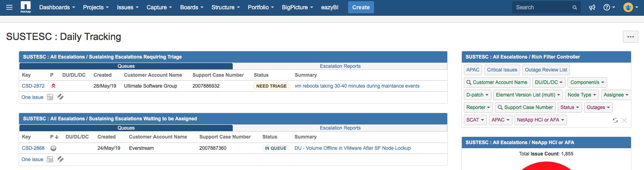Expand the Outages filter dropdown

[598, 107]
